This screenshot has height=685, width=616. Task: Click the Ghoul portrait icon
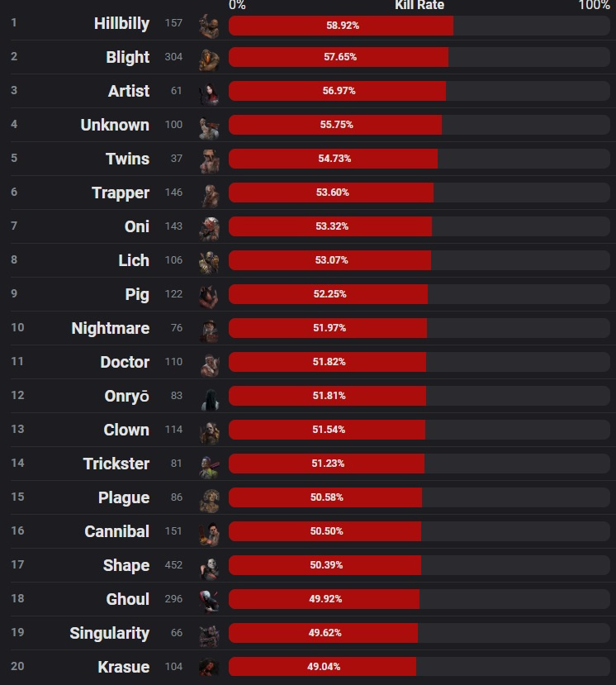pyautogui.click(x=209, y=602)
